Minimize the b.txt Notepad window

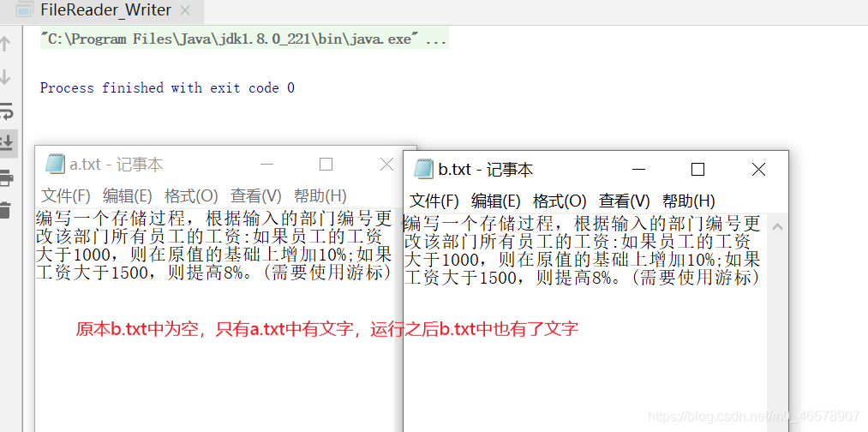pyautogui.click(x=638, y=170)
